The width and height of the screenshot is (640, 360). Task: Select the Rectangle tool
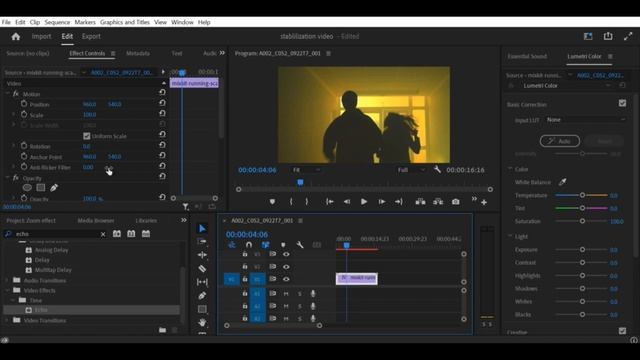pyautogui.click(x=202, y=309)
